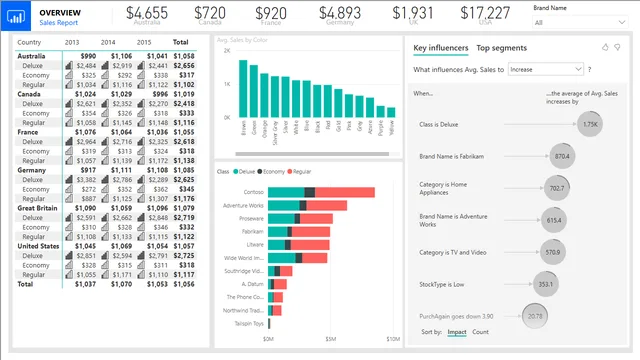Click the Yellow bar in color chart
Image resolution: width=640 pixels, height=360 pixels.
pos(391,112)
